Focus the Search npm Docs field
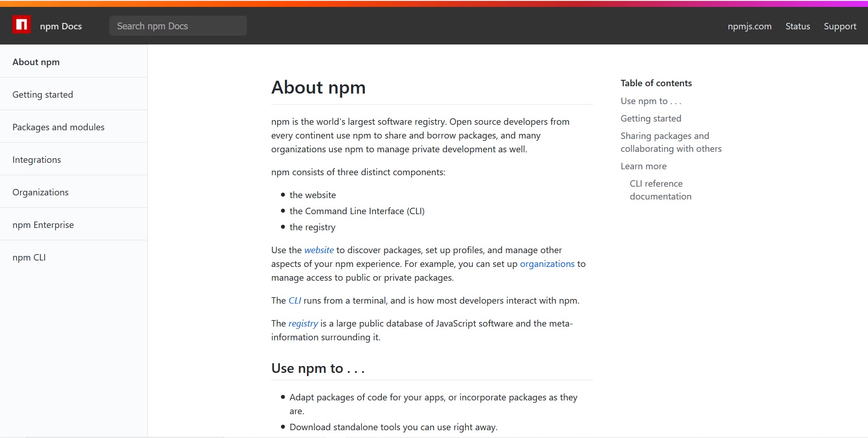This screenshot has height=438, width=868. 178,26
